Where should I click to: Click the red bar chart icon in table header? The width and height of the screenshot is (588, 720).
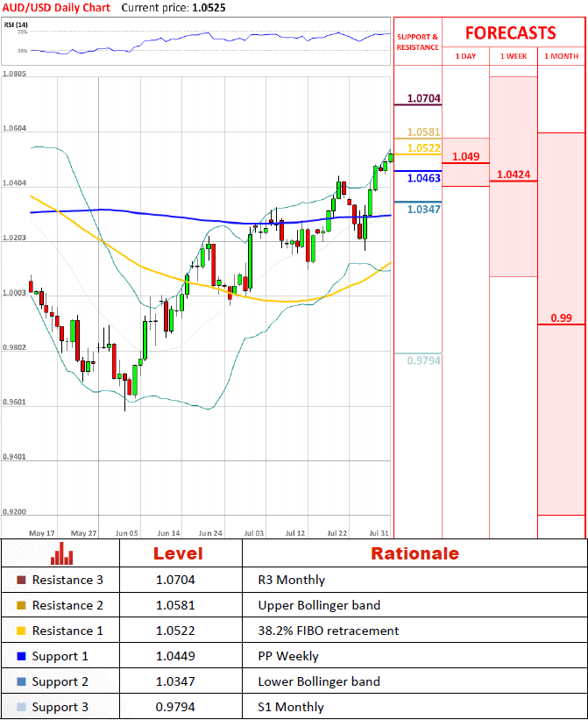[x=62, y=553]
